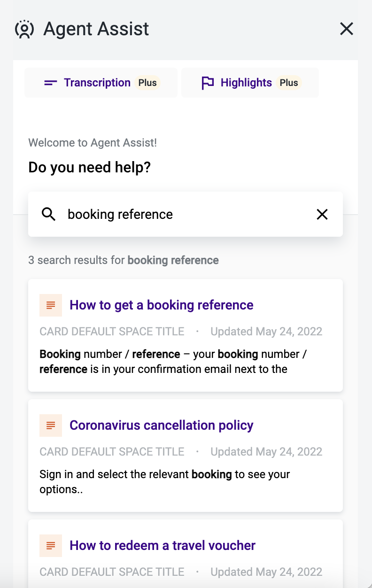
Task: Switch to the Transcription tab
Action: pyautogui.click(x=97, y=82)
